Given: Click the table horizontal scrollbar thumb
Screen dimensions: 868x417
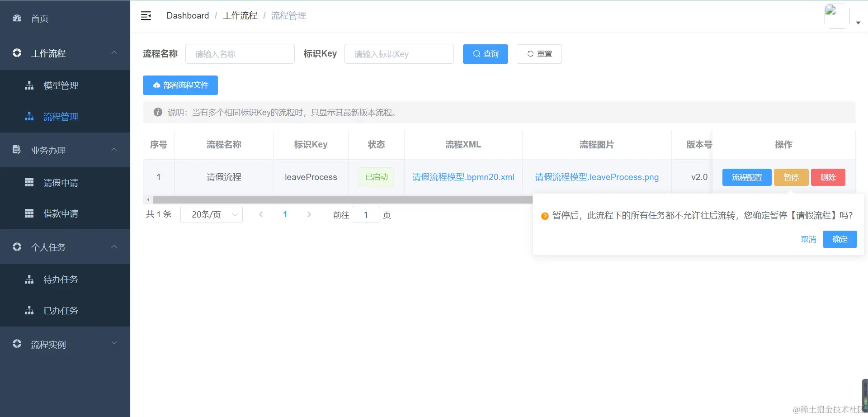Looking at the screenshot, I should click(x=342, y=199).
